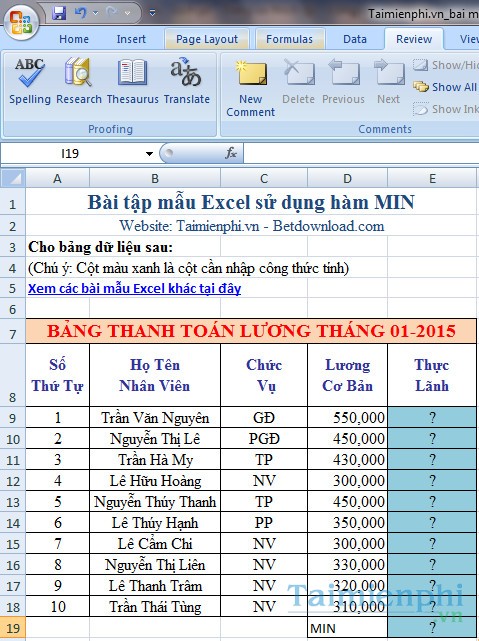The width and height of the screenshot is (479, 641).
Task: Select the cell 'Lê Hữu Hoàng'
Action: click(155, 481)
